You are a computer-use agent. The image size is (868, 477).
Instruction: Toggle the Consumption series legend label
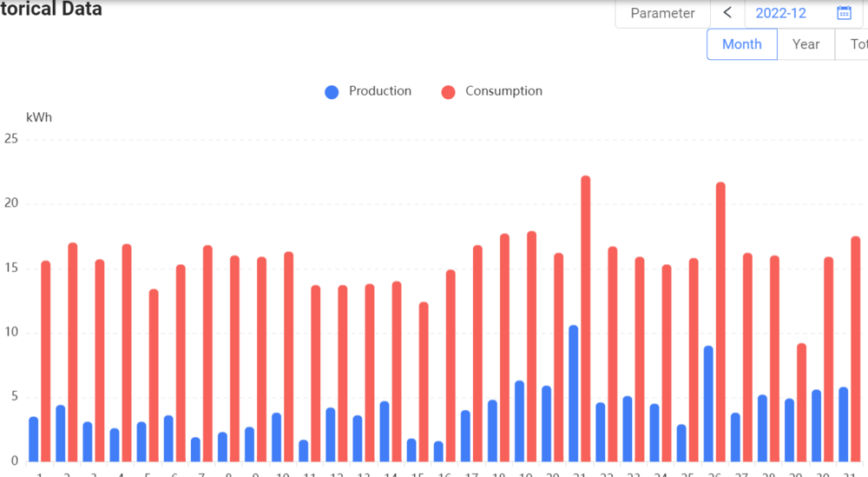[x=503, y=91]
